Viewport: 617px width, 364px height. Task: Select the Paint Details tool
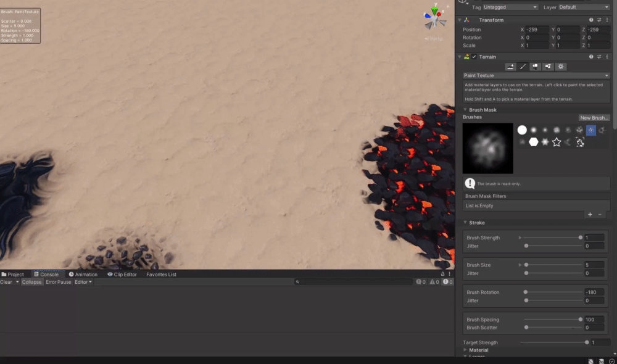click(548, 67)
